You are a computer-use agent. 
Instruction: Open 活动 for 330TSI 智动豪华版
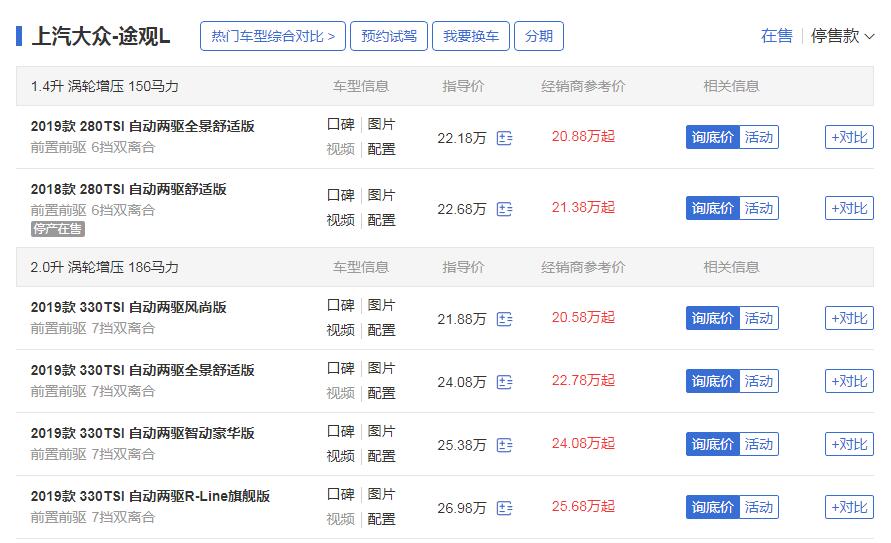click(x=759, y=444)
